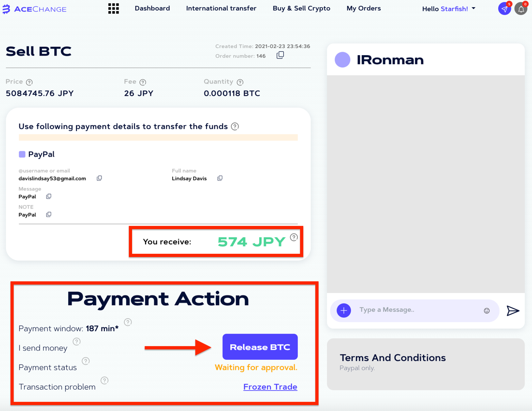Click the plus attachment button in chat
This screenshot has width=532, height=411.
coord(344,310)
